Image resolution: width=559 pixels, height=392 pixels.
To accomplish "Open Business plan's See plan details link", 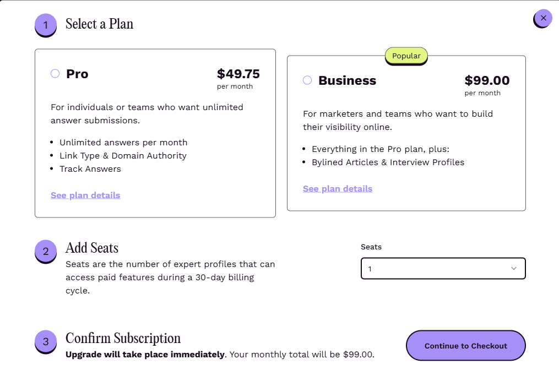I will (337, 188).
